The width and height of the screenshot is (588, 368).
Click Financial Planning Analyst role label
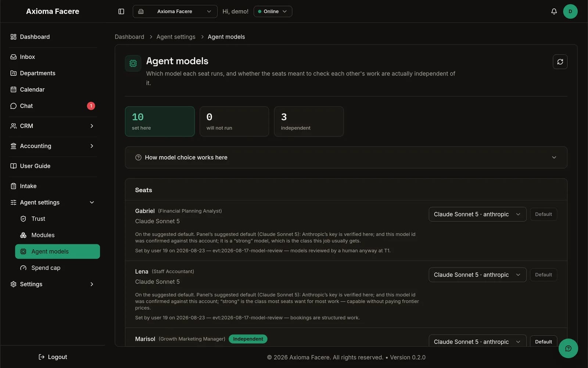190,211
